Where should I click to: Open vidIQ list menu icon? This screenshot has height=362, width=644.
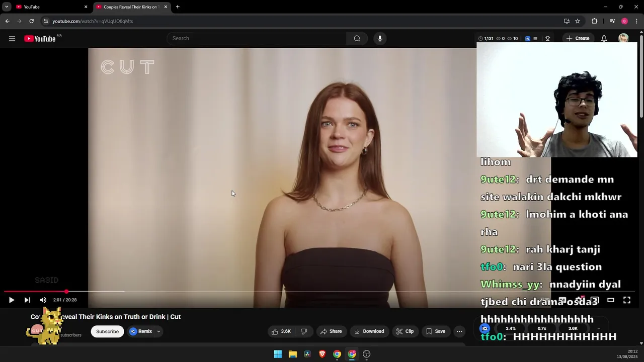click(535, 38)
